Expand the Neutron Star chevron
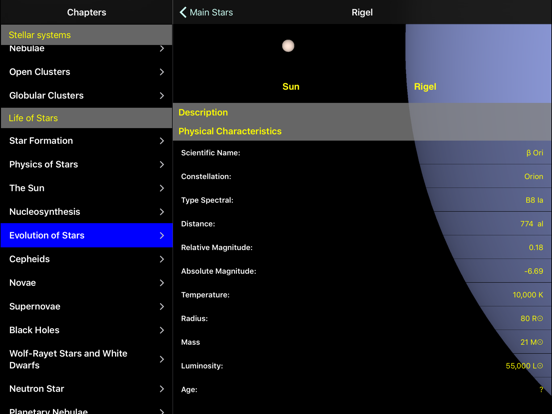552x414 pixels. tap(162, 389)
